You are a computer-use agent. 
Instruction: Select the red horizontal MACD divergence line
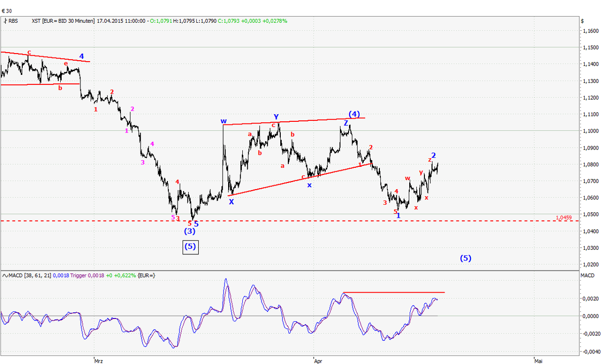coord(394,292)
